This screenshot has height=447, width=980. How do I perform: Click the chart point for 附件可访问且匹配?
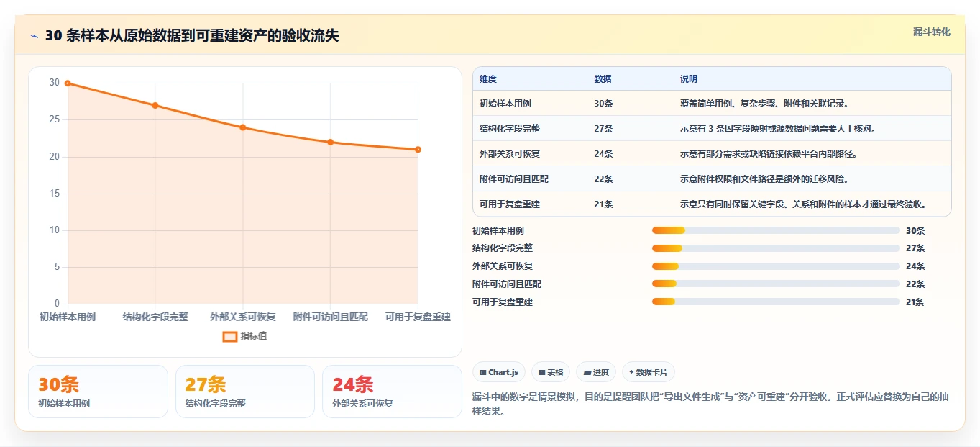click(331, 143)
